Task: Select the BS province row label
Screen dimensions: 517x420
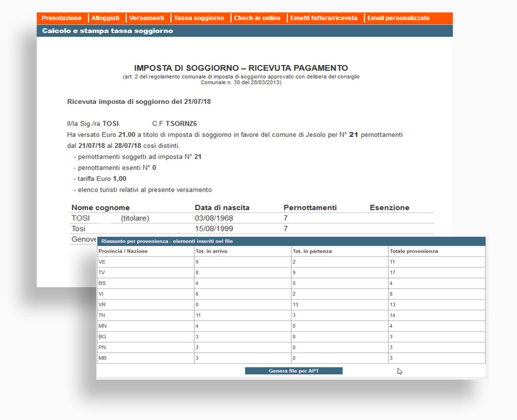Action: 102,283
